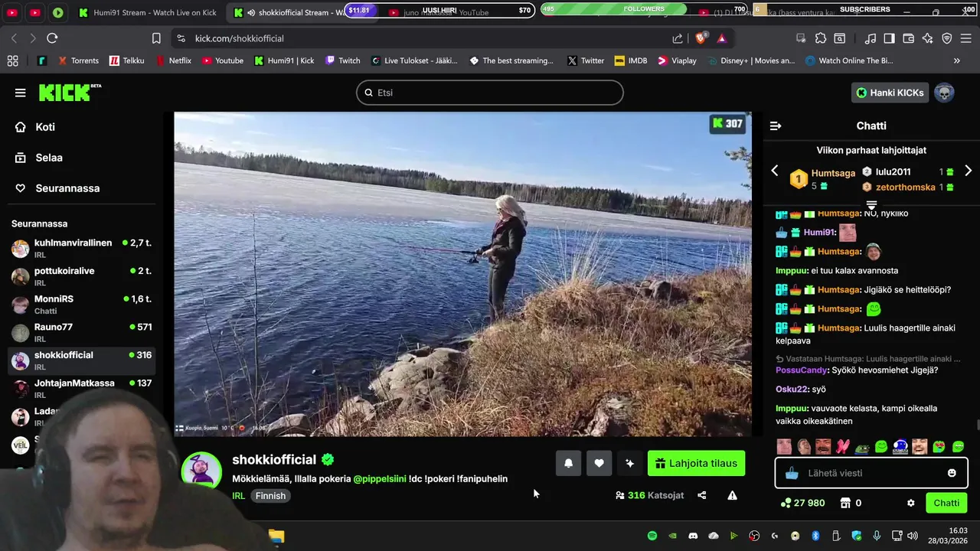Click the IRL category link under title
The height and width of the screenshot is (551, 980).
[238, 496]
